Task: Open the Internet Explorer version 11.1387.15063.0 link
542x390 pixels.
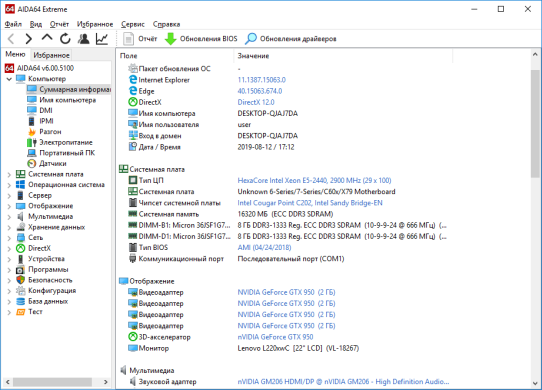Action: [x=261, y=80]
